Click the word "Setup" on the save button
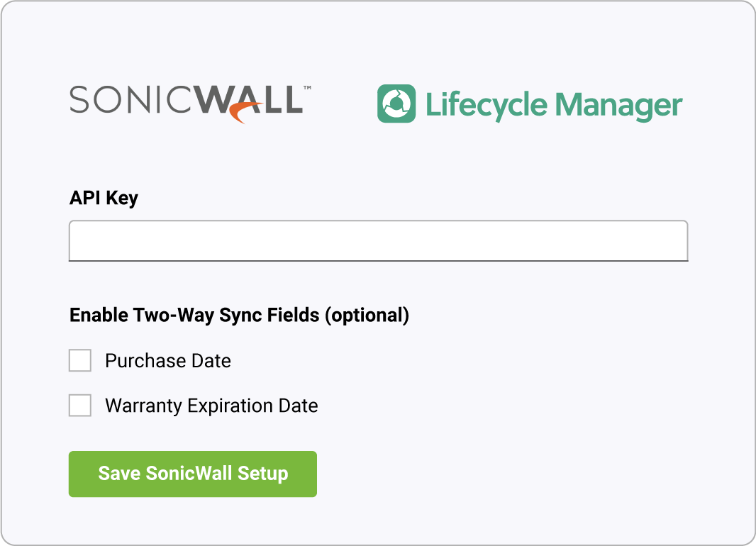Screen dimensions: 756x546 click(263, 473)
